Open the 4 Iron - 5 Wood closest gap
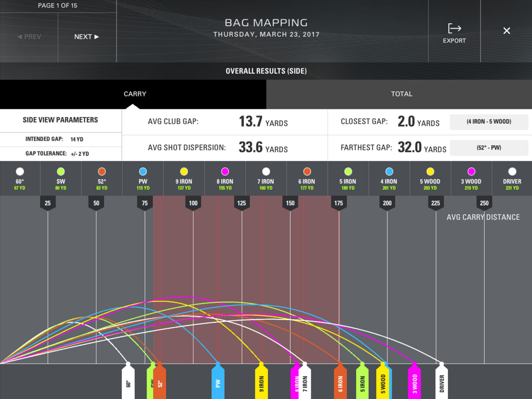 point(489,122)
